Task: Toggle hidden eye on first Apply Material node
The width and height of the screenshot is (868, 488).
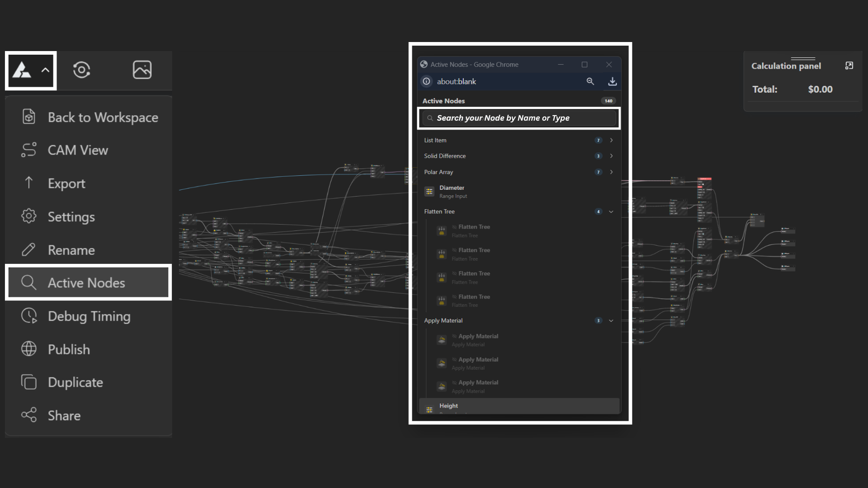Action: tap(454, 336)
